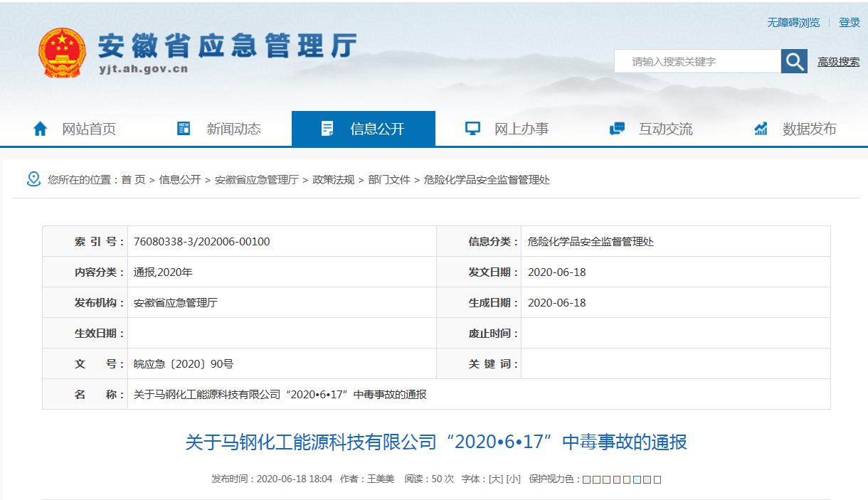The height and width of the screenshot is (500, 868).
Task: Click breadcrumb link 政策法规
Action: 334,180
